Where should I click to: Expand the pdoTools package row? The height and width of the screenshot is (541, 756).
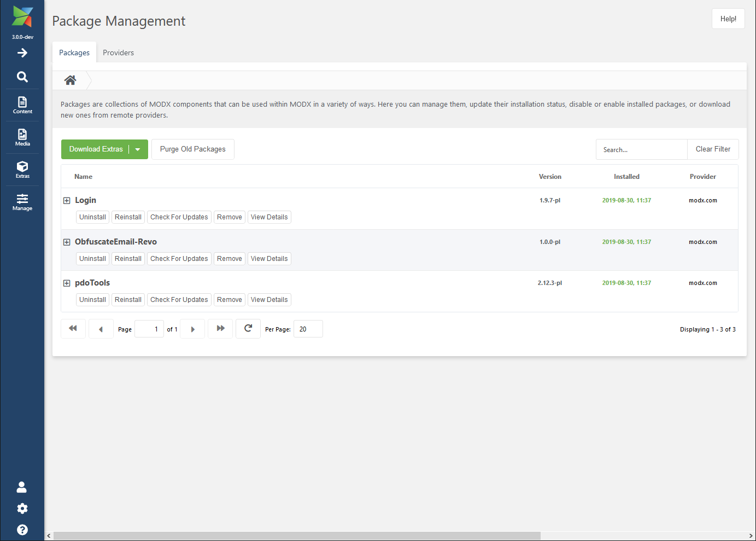(67, 283)
